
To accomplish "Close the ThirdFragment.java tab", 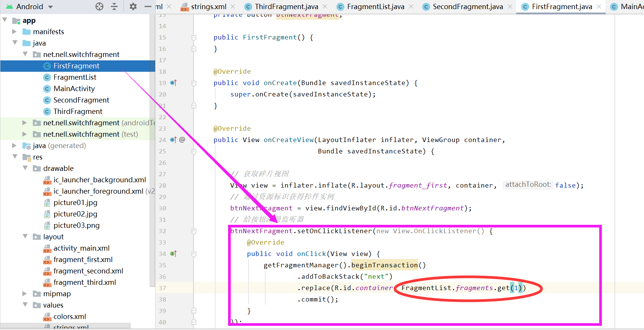I will click(325, 6).
